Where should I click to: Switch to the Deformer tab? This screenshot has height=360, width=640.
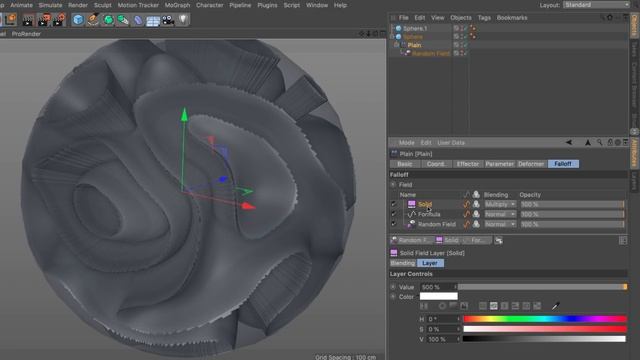pos(531,164)
